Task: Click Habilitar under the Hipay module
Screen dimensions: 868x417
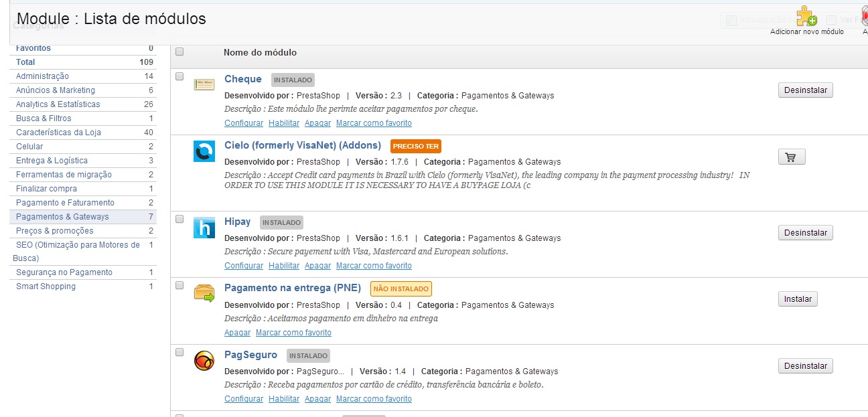Action: point(284,266)
